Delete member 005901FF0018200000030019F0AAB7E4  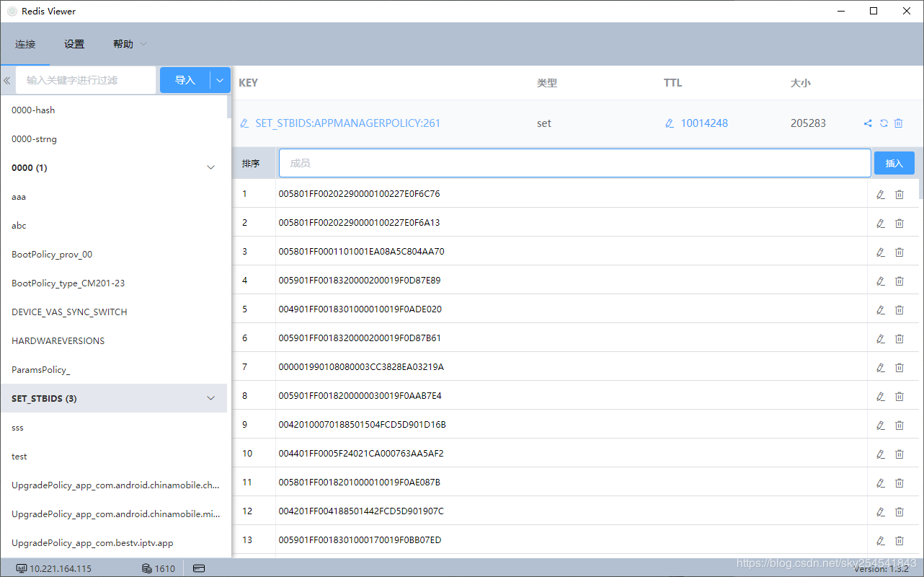tap(899, 396)
